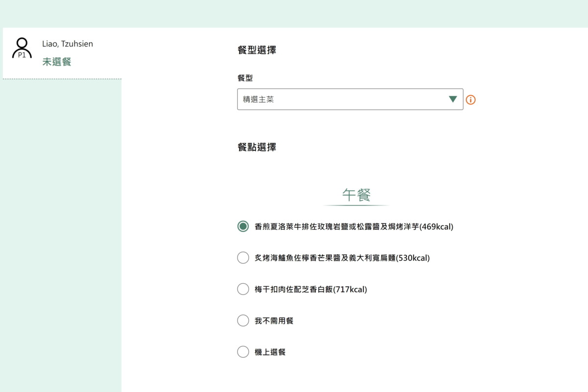Select the 我不需用餐 radio button
This screenshot has height=392, width=588.
click(243, 320)
